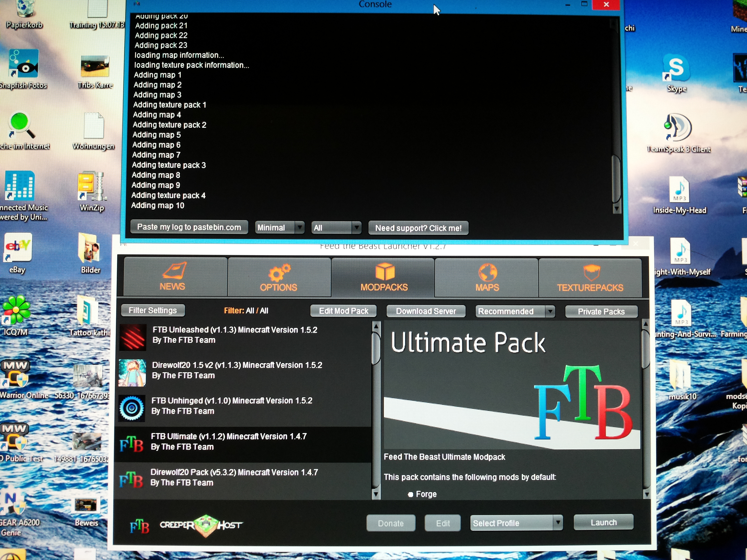This screenshot has width=747, height=560.
Task: Click Paste my log to pastebin.com
Action: [x=189, y=227]
